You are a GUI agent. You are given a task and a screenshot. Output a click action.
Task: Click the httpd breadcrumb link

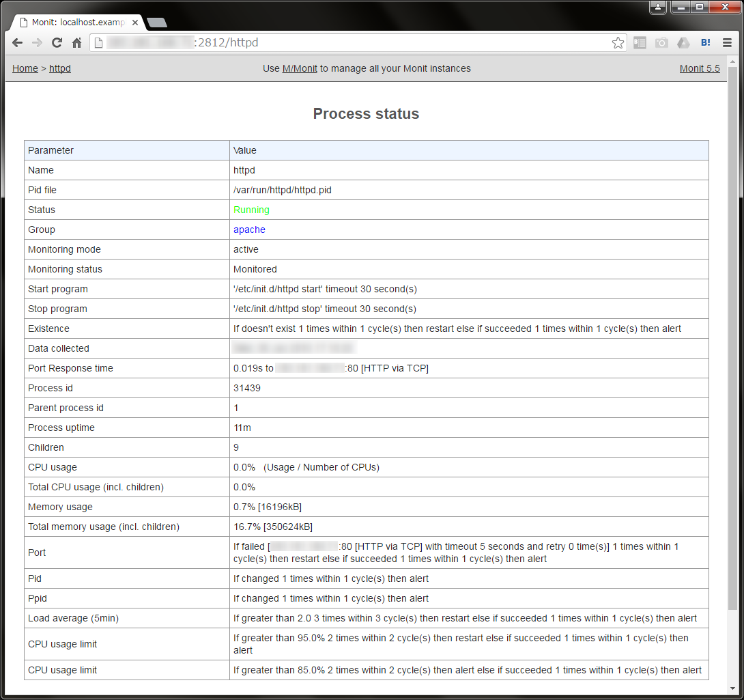(x=60, y=68)
